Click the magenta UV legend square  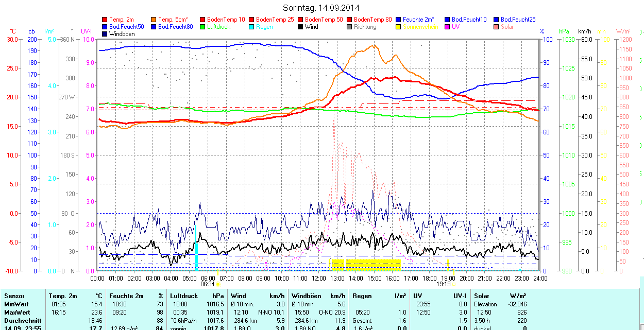(448, 27)
